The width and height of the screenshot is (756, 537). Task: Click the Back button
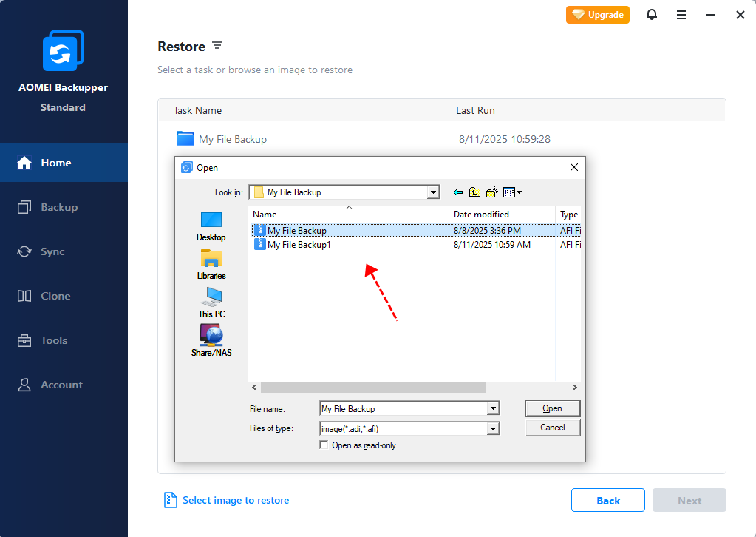coord(608,500)
